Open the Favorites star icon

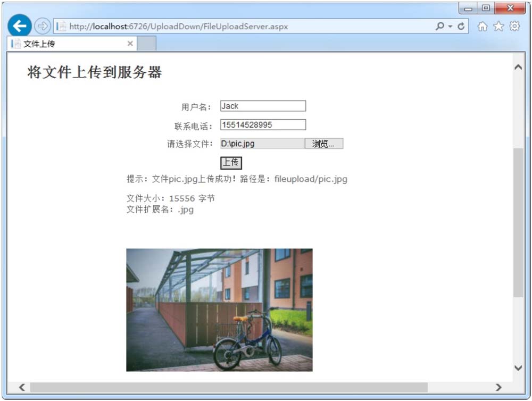[498, 26]
